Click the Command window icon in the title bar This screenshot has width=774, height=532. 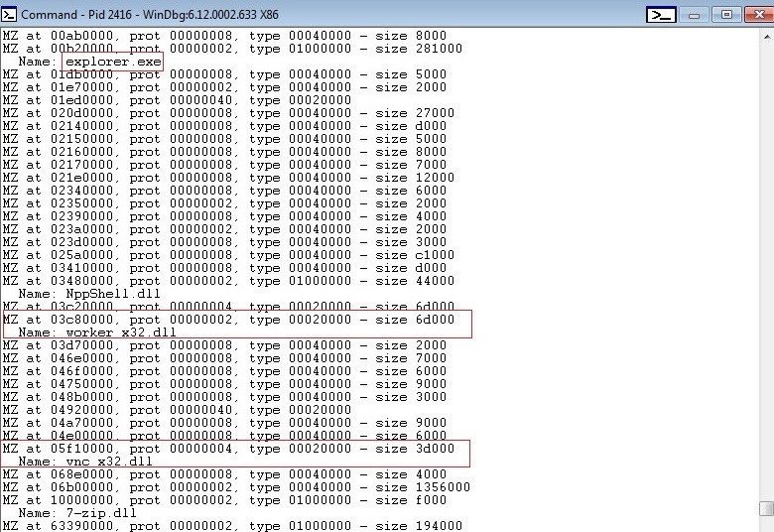(x=9, y=14)
